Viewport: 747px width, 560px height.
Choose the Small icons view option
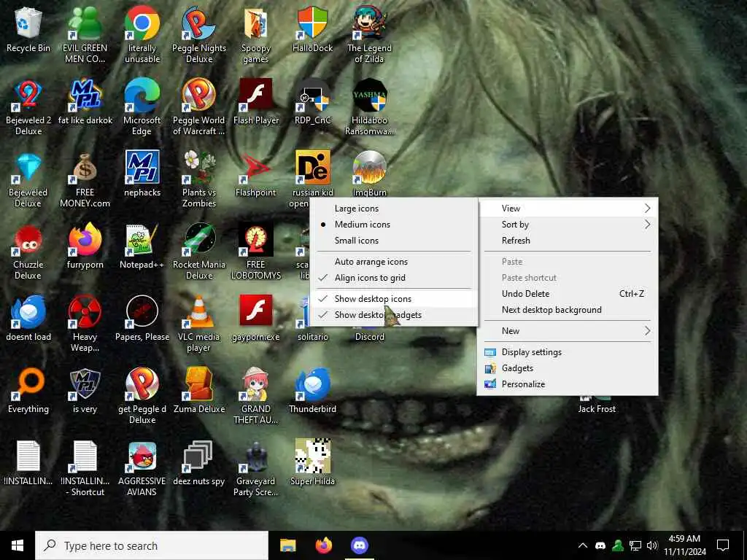[394, 241]
